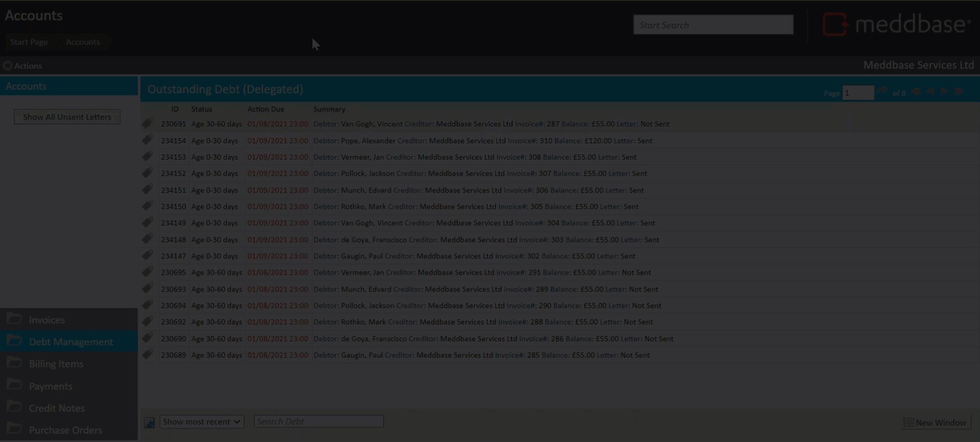The width and height of the screenshot is (980, 442).
Task: Click the tag icon for debt 230691
Action: [147, 123]
